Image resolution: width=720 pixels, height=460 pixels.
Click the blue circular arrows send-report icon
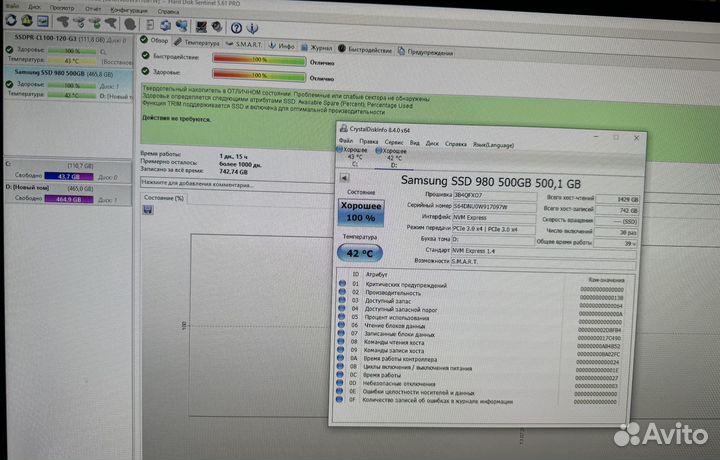tap(165, 25)
